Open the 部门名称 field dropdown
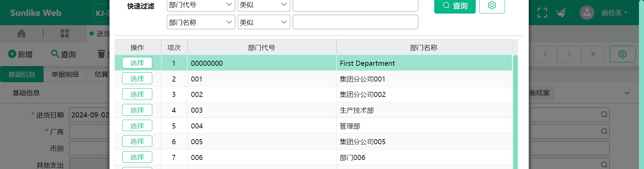Screen dimensions: 644x169 coord(201,22)
